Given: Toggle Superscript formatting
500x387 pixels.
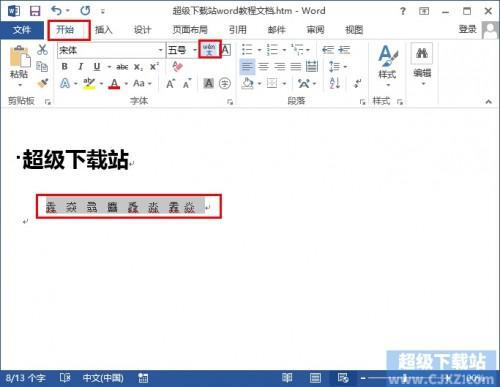Looking at the screenshot, I should coord(154,67).
